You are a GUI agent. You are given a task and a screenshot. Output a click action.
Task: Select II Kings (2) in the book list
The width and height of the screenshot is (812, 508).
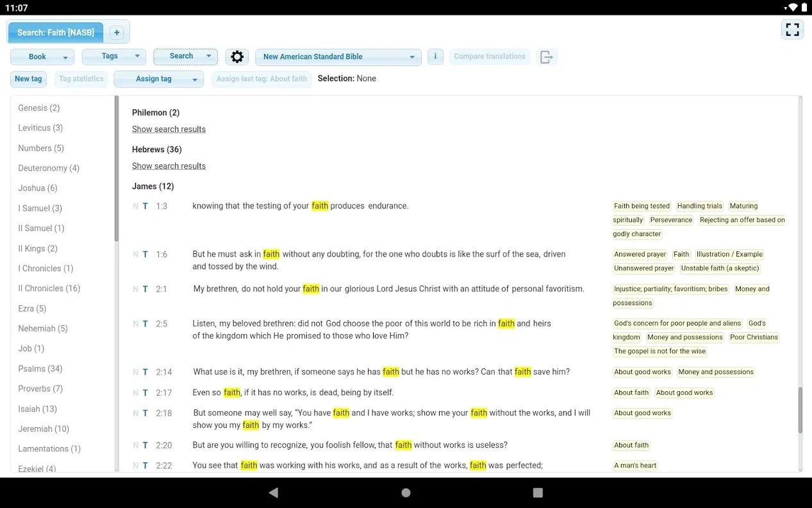(x=38, y=248)
